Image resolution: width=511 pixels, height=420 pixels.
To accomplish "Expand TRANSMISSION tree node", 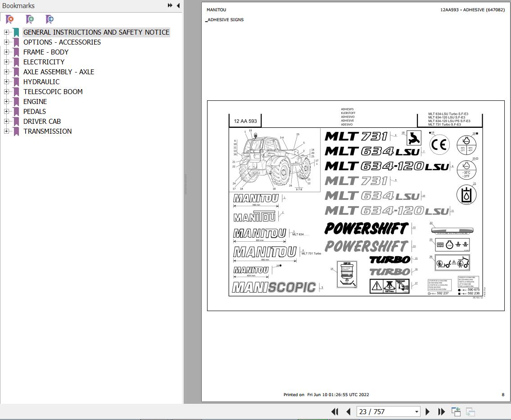I will point(6,131).
